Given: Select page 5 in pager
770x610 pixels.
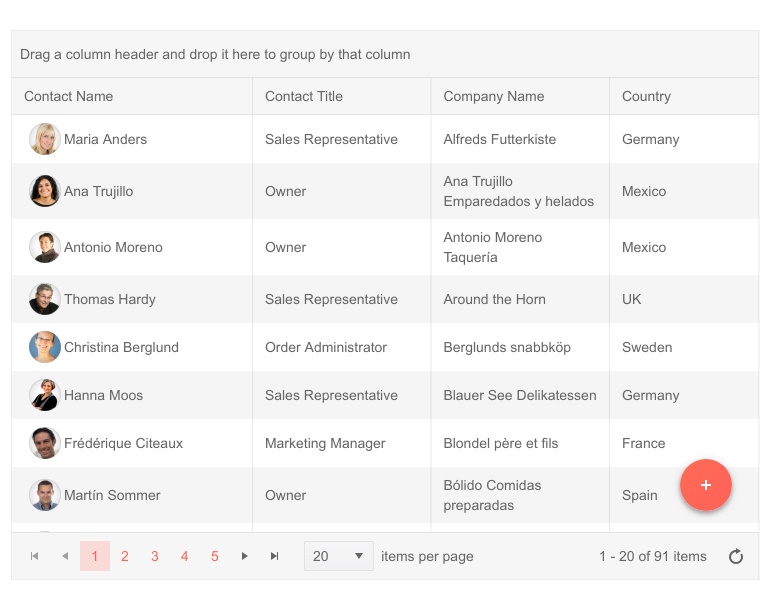Looking at the screenshot, I should 215,556.
